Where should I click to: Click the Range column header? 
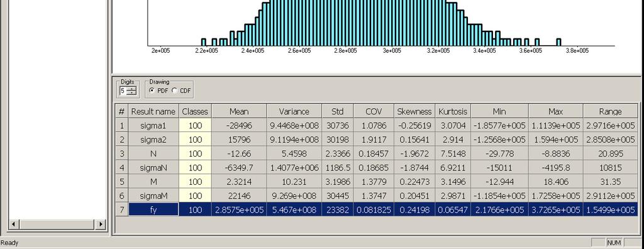coord(610,111)
